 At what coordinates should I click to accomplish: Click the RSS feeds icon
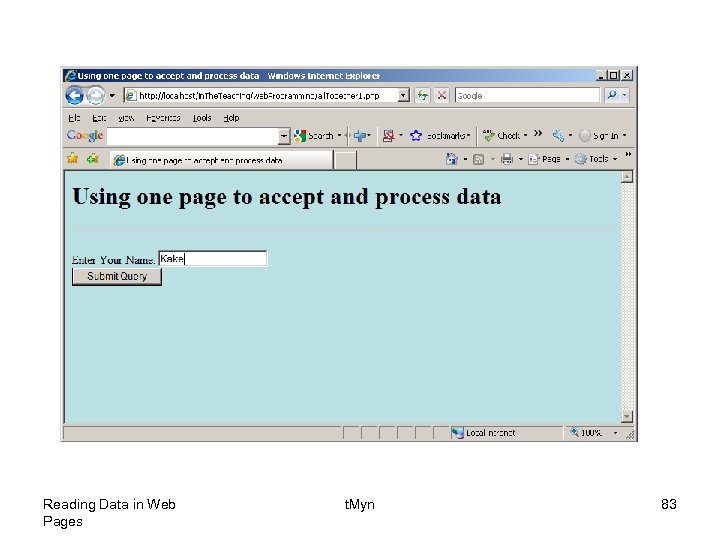coord(478,159)
